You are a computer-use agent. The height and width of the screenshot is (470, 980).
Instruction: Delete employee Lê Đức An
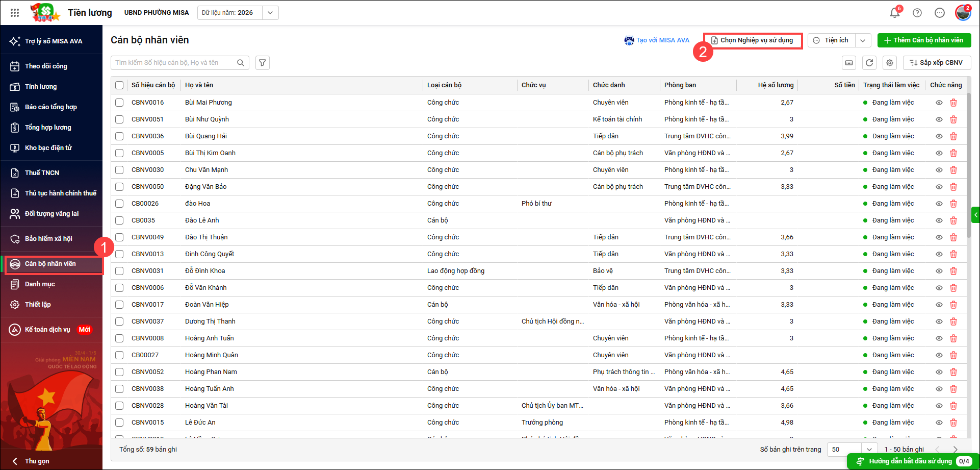[953, 423]
